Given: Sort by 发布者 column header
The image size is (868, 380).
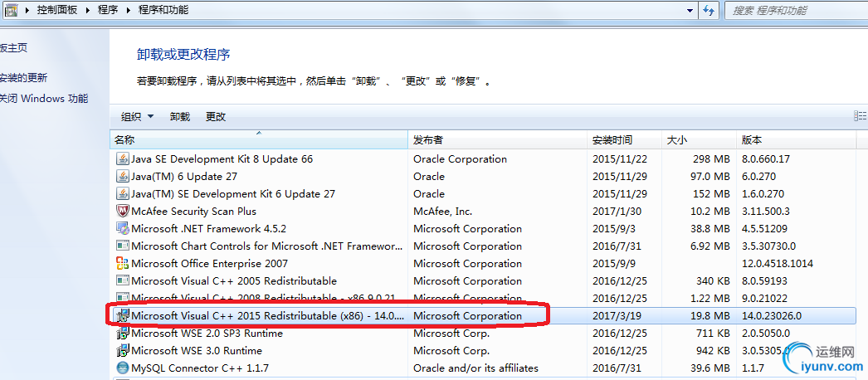Looking at the screenshot, I should [x=497, y=140].
